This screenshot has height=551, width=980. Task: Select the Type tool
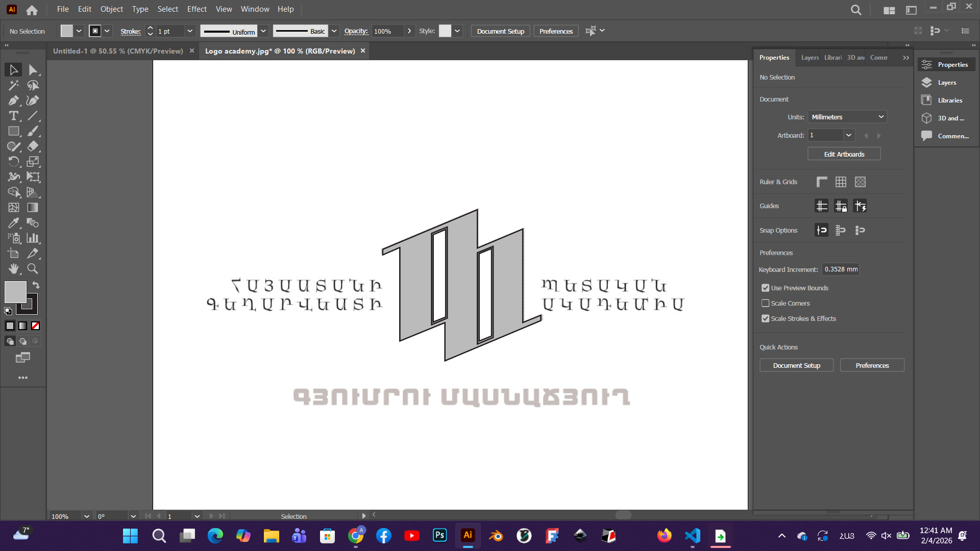coord(13,116)
